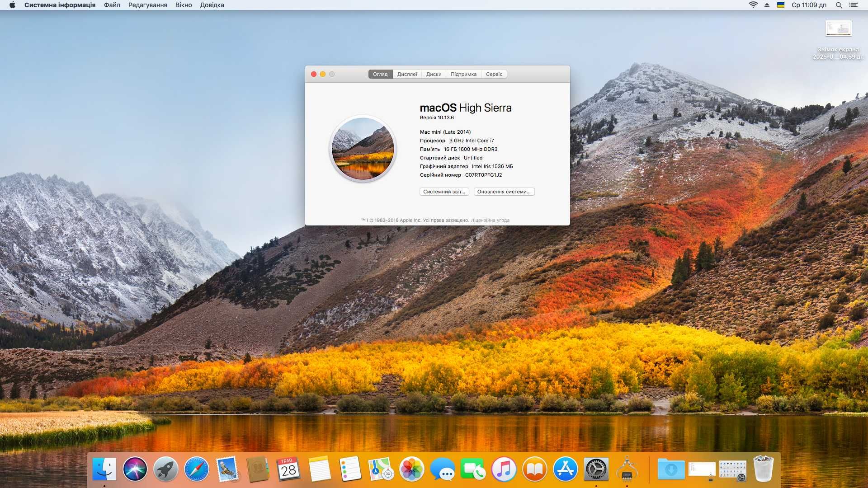This screenshot has width=868, height=488.
Task: Click the 3 GHz Intel Core i7 value
Action: click(472, 141)
